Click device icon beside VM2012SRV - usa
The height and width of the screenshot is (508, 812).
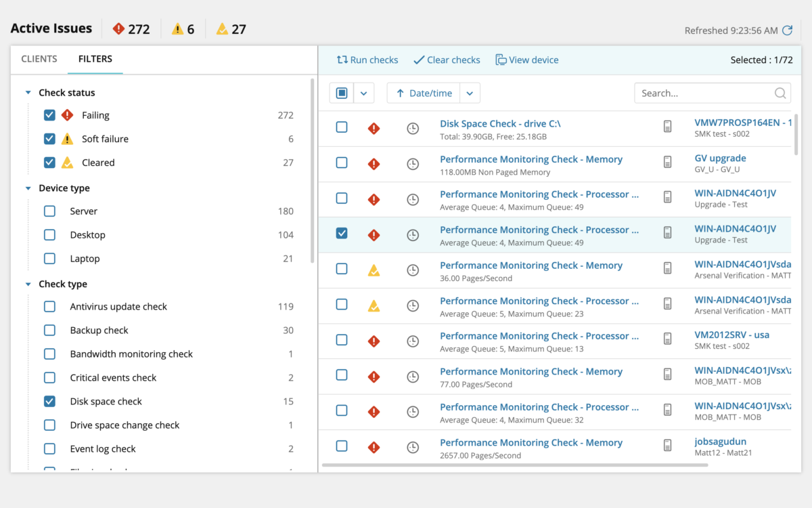coord(668,339)
